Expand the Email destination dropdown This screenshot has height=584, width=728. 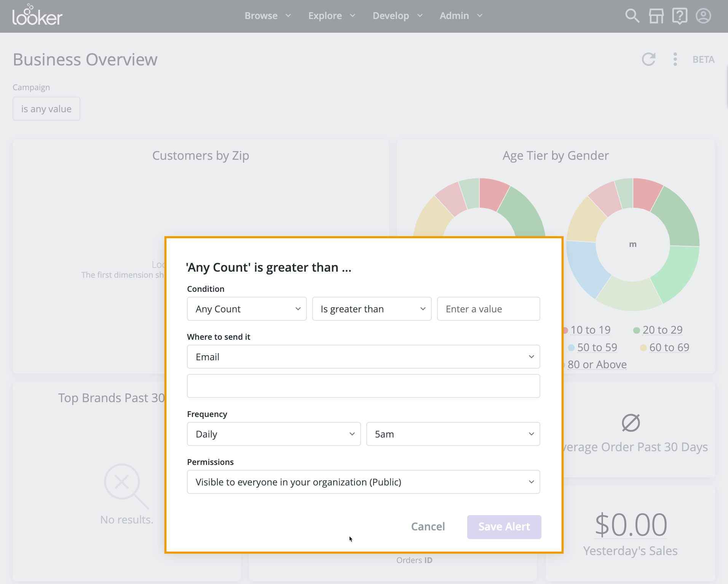pyautogui.click(x=363, y=357)
